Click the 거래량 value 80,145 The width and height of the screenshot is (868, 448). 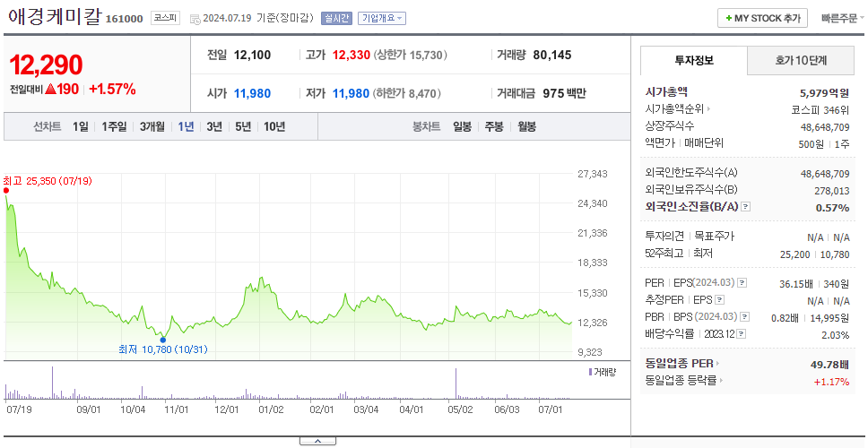pos(552,56)
